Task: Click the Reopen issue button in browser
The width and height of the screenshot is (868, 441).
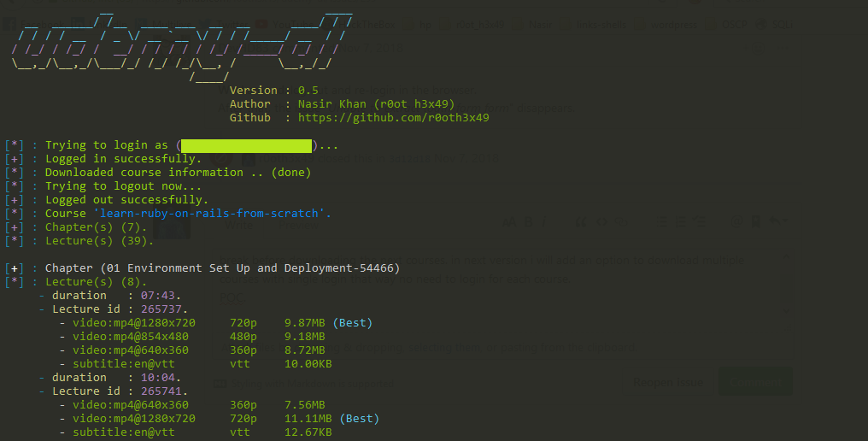Action: pyautogui.click(x=668, y=382)
